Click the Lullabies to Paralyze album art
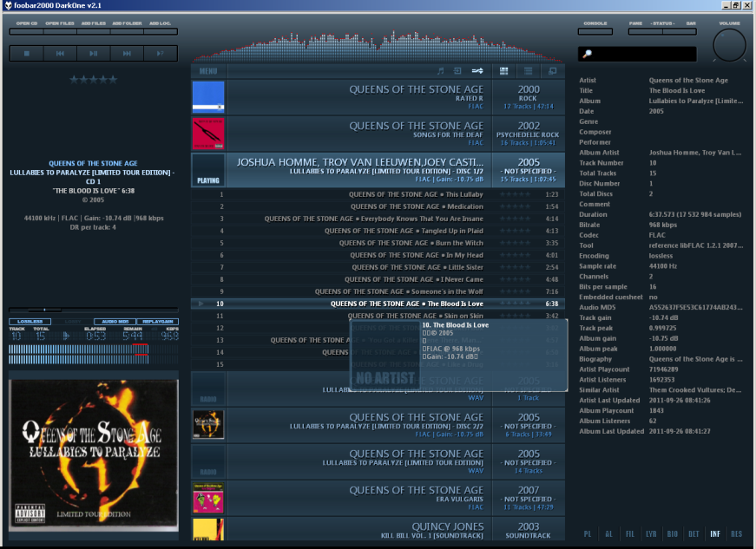Image resolution: width=756 pixels, height=549 pixels. coord(94,455)
